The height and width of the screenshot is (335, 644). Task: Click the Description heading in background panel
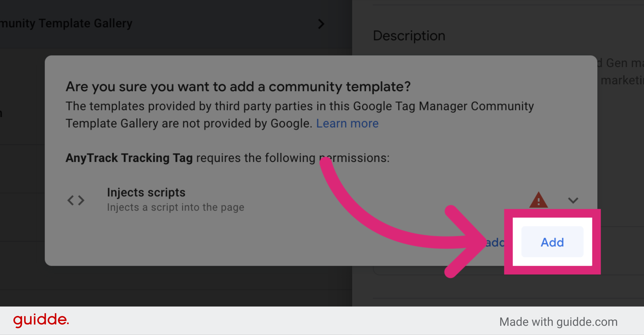point(409,36)
